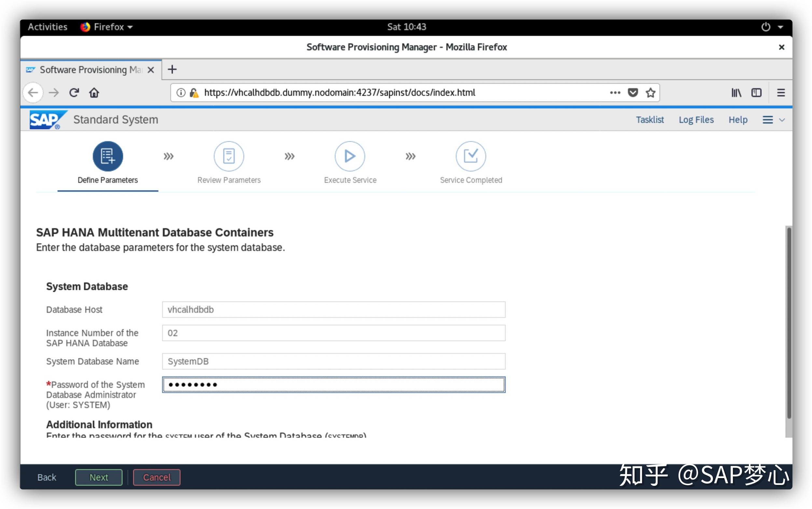Open the Log Files menu item
The image size is (812, 509).
[697, 119]
